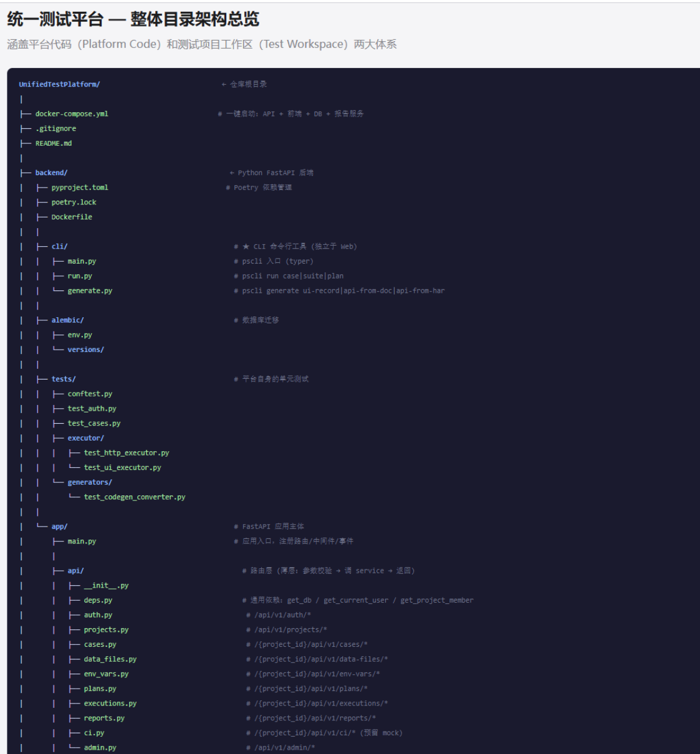Select the CLI 命令行工具 (独立于 Web) comment

click(295, 247)
